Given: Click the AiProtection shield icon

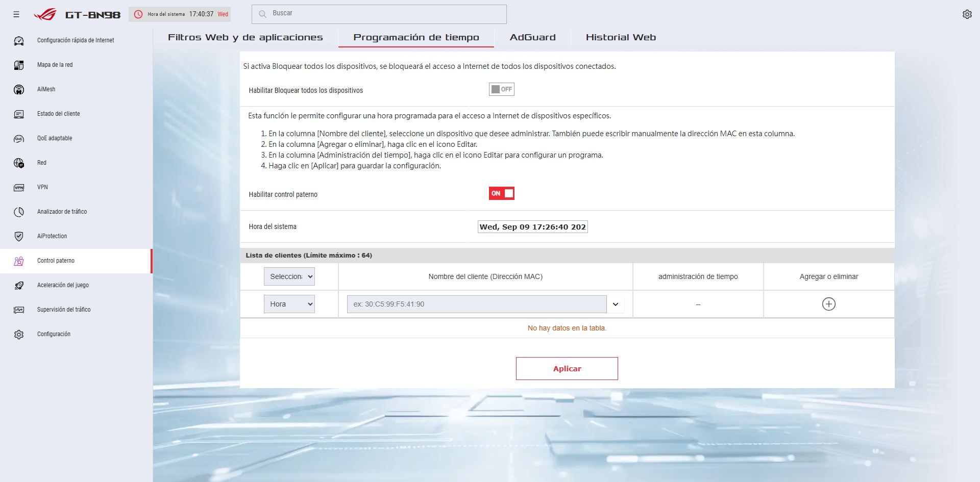Looking at the screenshot, I should pyautogui.click(x=19, y=236).
